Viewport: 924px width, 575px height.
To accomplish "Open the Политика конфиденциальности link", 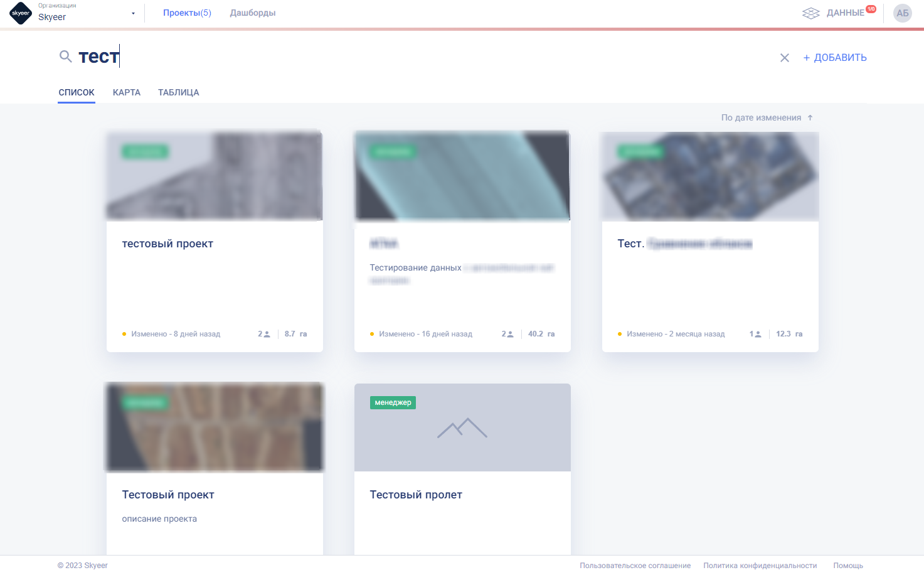I will pos(760,566).
